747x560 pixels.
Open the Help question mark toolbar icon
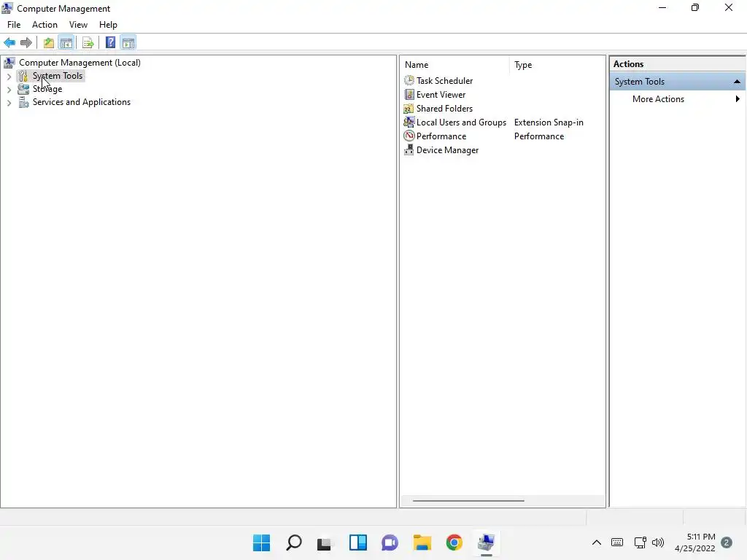pos(111,43)
